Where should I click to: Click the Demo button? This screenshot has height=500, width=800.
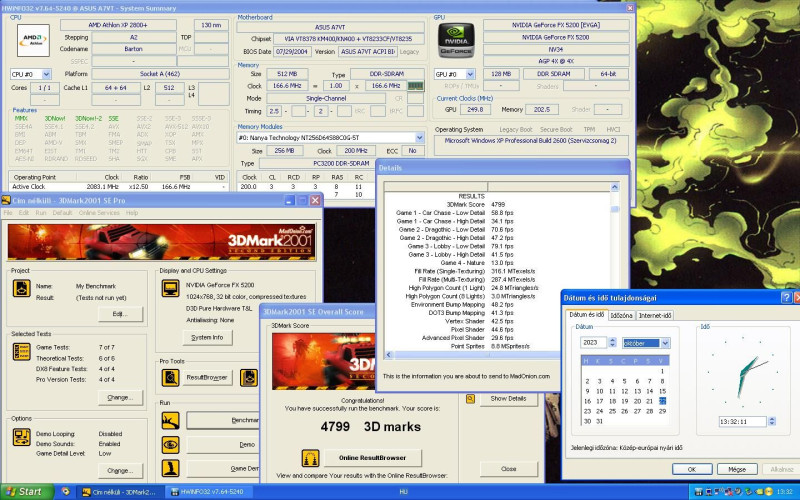[223, 444]
